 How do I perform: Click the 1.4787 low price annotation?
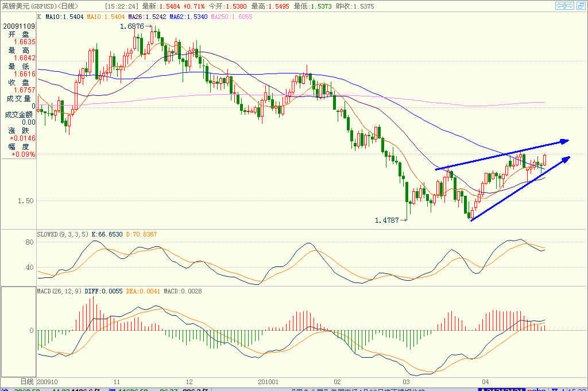(x=386, y=220)
